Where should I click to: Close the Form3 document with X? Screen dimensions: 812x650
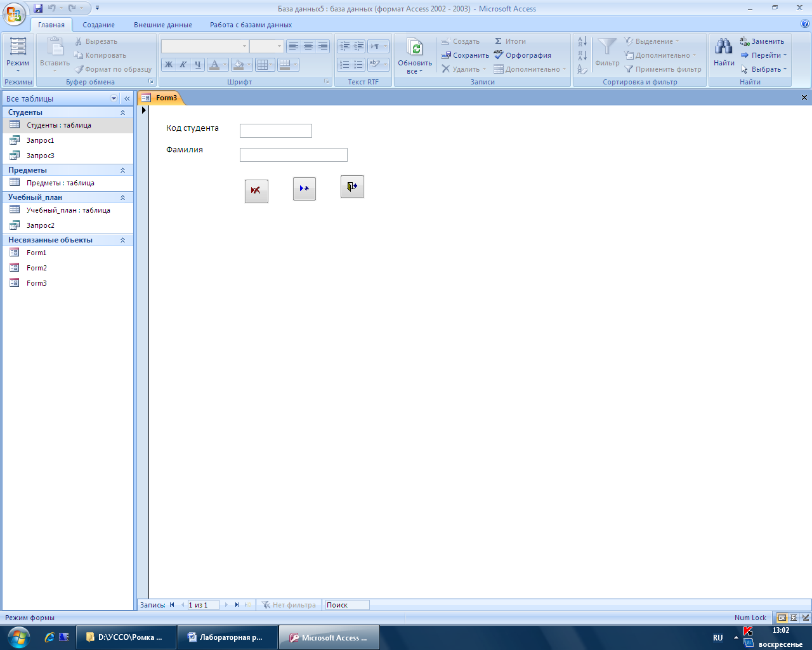point(804,98)
